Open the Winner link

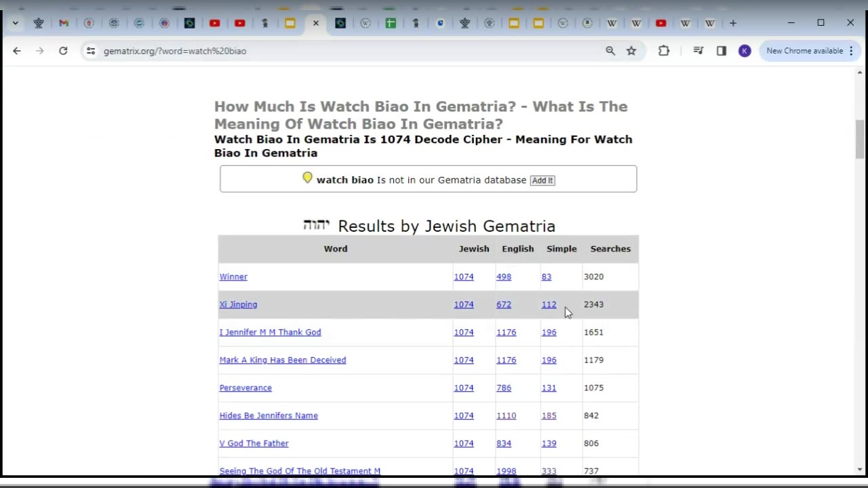click(233, 277)
